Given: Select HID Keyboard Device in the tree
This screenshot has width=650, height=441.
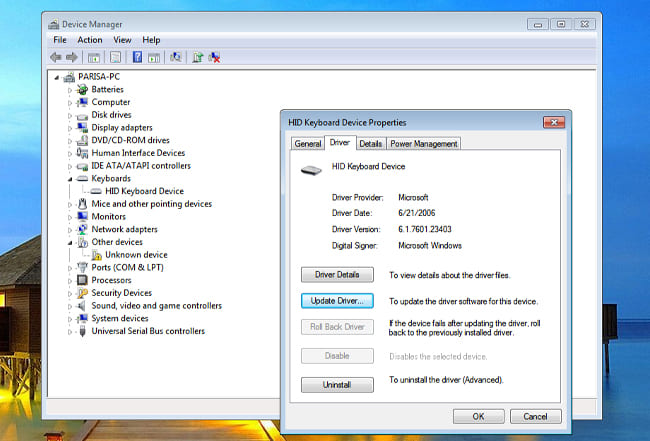Looking at the screenshot, I should click(x=144, y=191).
